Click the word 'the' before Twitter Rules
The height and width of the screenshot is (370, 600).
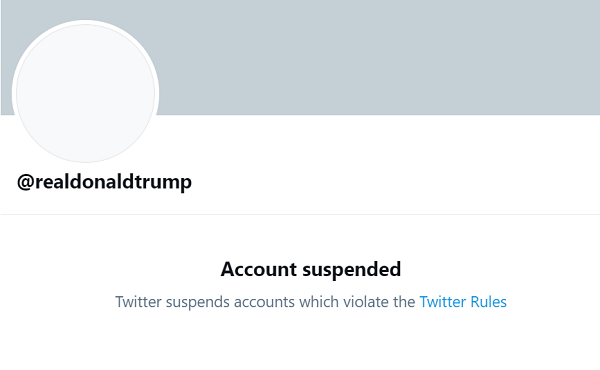pyautogui.click(x=404, y=302)
